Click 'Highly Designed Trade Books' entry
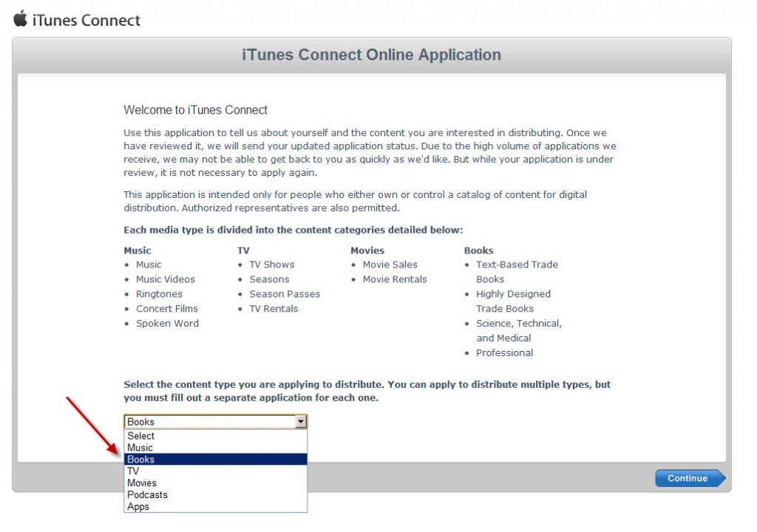757x532 pixels. tap(513, 301)
